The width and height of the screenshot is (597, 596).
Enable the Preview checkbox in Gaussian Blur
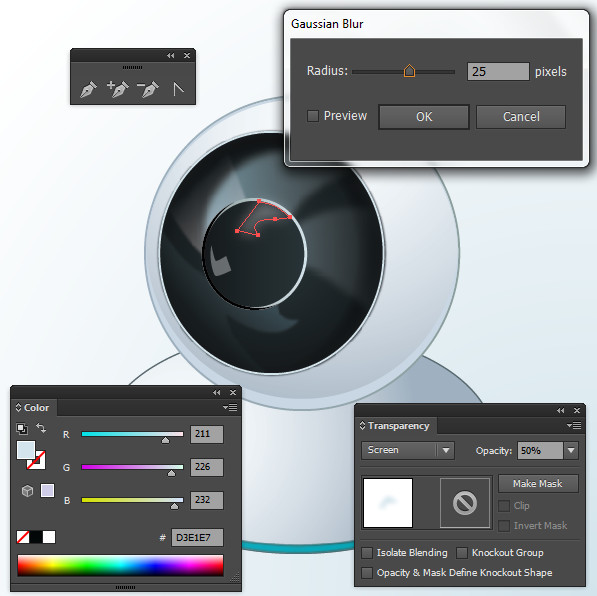313,116
